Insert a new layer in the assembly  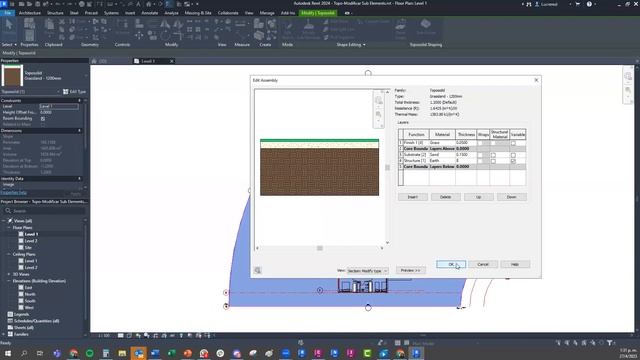coord(413,197)
